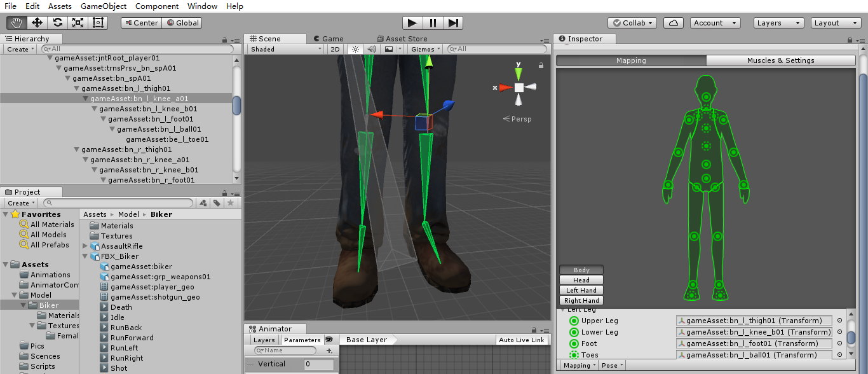The height and width of the screenshot is (374, 868).
Task: Click the Model breadcrumb in the Project path
Action: [x=128, y=214]
